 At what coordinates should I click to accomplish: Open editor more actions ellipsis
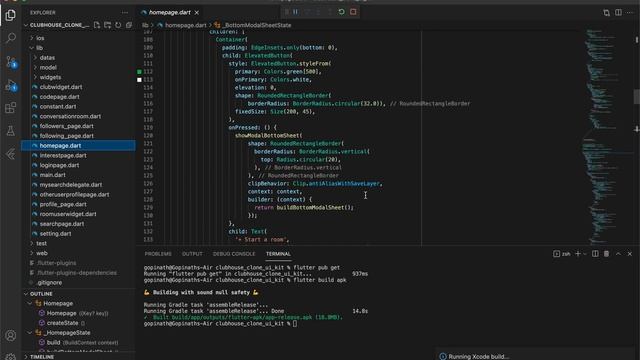tap(630, 13)
